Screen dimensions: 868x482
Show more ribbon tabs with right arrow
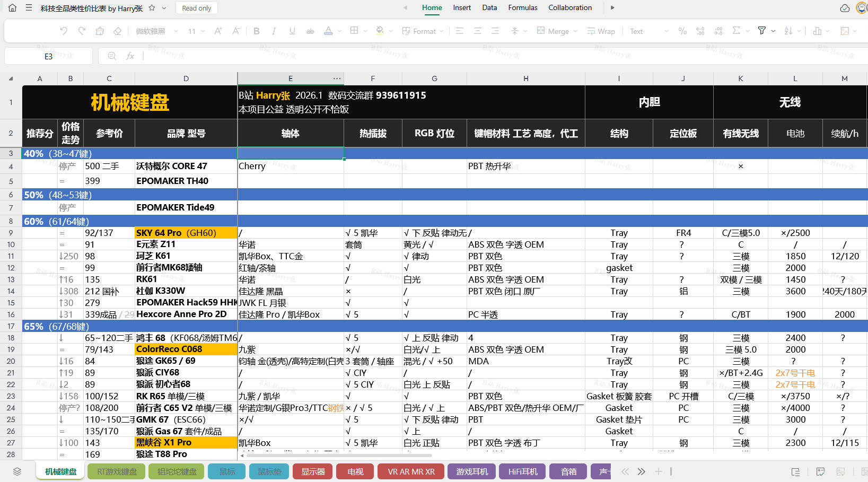[612, 8]
